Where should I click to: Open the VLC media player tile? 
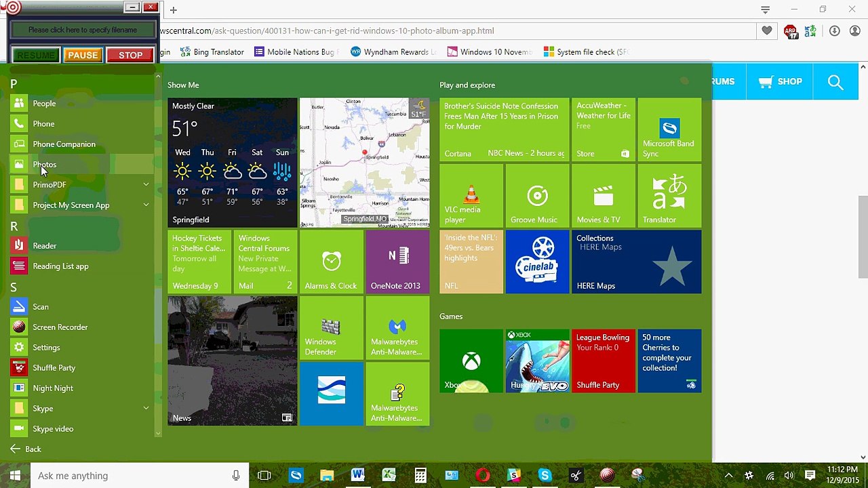tap(471, 196)
